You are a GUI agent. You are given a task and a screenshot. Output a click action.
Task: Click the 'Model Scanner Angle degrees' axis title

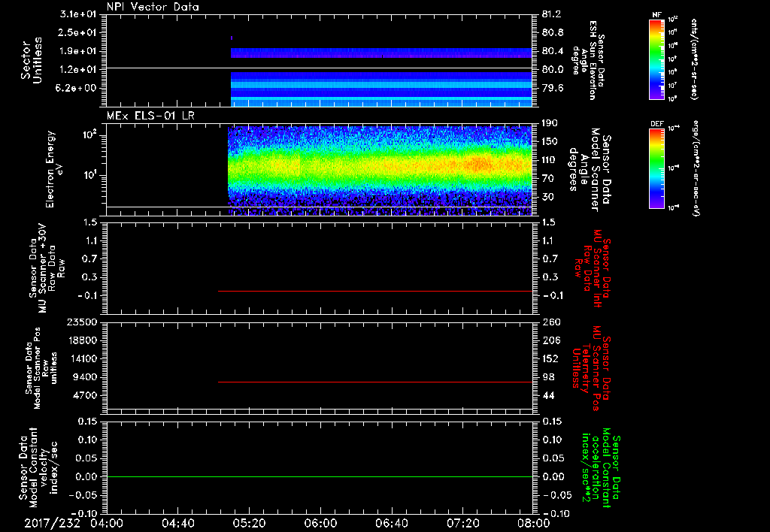pos(590,169)
